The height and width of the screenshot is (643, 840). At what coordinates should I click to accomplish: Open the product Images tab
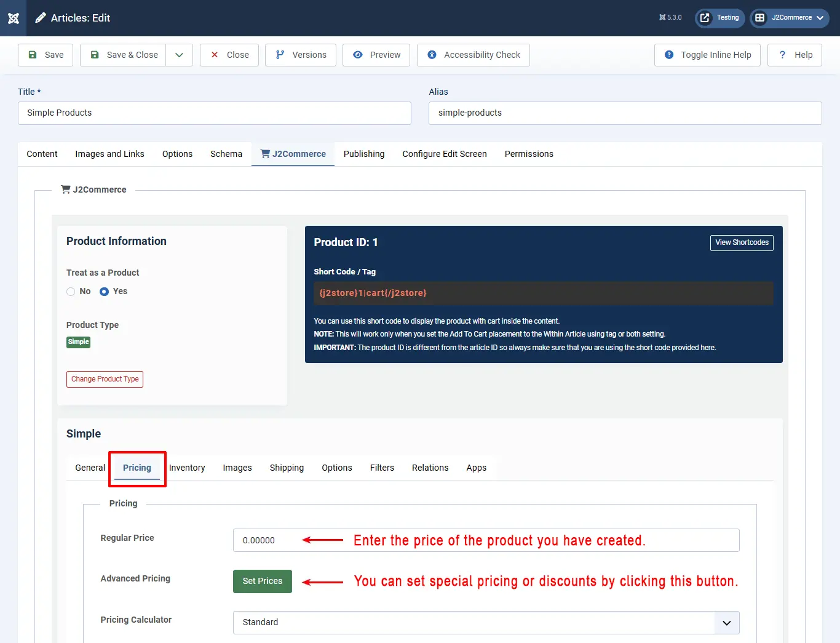click(x=237, y=468)
